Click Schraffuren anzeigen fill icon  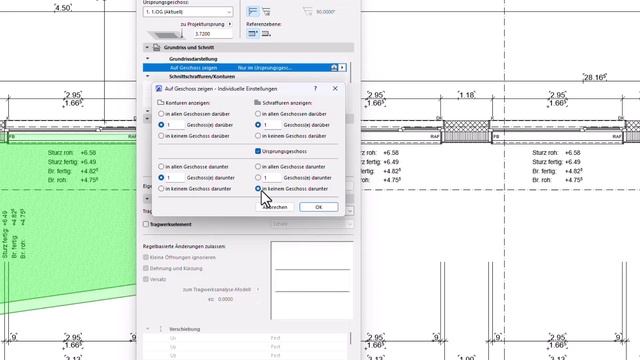click(x=257, y=102)
